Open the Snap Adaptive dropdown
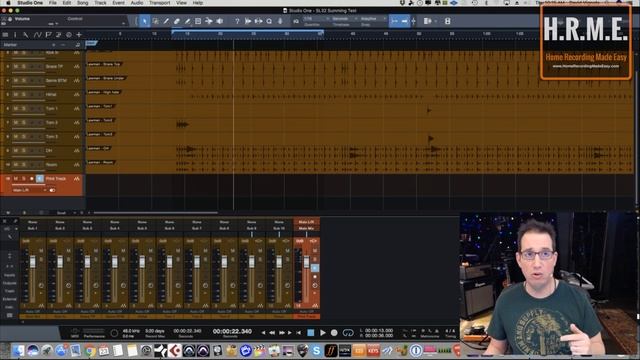This screenshot has height=360, width=640. click(372, 19)
